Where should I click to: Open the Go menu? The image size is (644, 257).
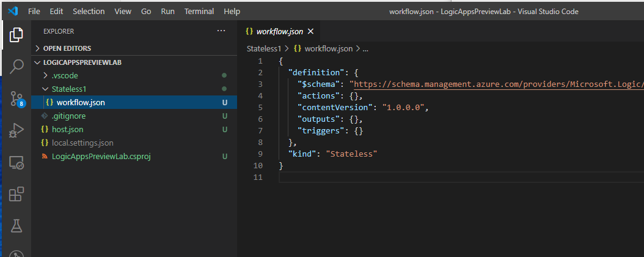click(146, 12)
